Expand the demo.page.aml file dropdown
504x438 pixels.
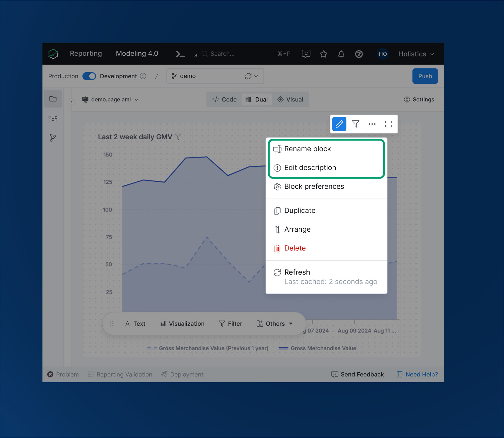point(137,100)
